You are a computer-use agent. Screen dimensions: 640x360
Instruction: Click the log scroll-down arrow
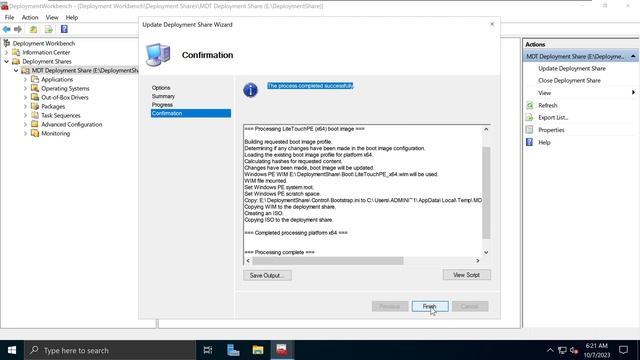coord(486,252)
